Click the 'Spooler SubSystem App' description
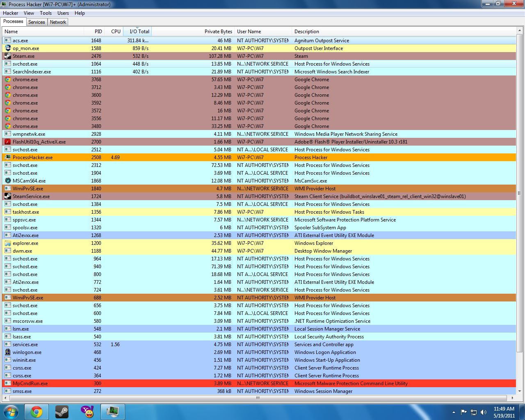Viewport: 525px width, 420px height. pyautogui.click(x=320, y=228)
